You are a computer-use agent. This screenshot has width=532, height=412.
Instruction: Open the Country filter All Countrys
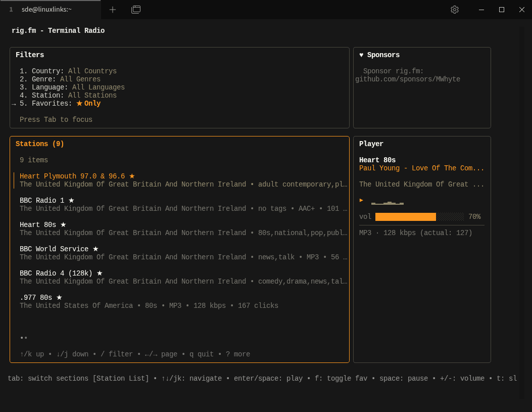click(92, 71)
